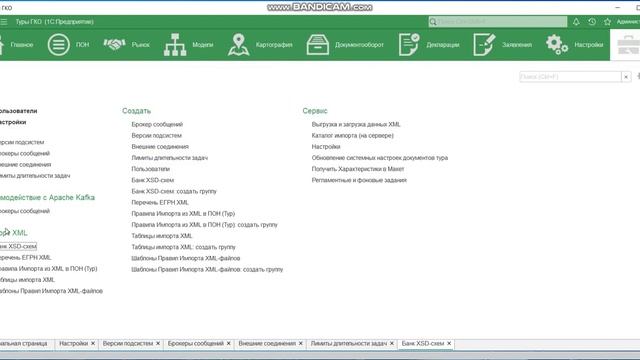Close the Внешние соединения tab
This screenshot has height=360, width=640.
pos(301,343)
